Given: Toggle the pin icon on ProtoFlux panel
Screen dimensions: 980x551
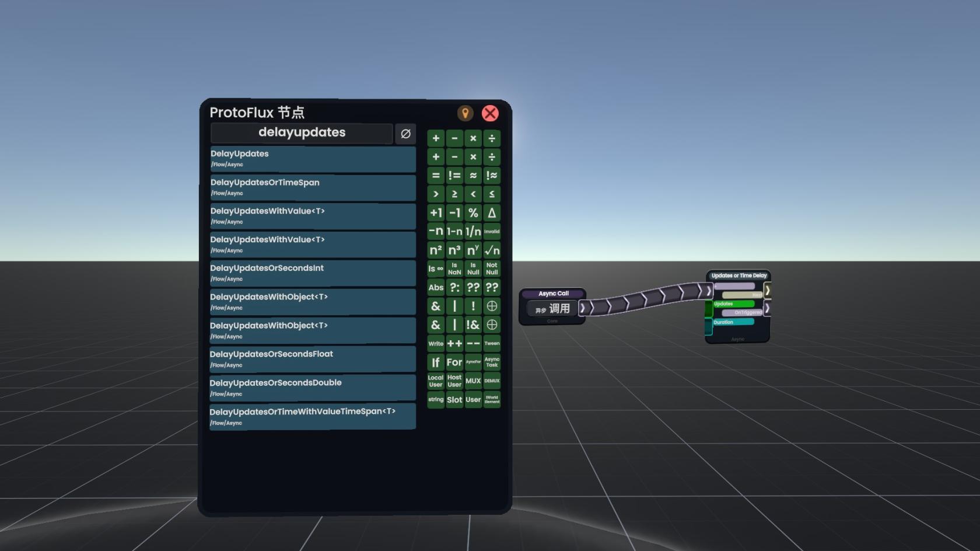Looking at the screenshot, I should coord(465,113).
